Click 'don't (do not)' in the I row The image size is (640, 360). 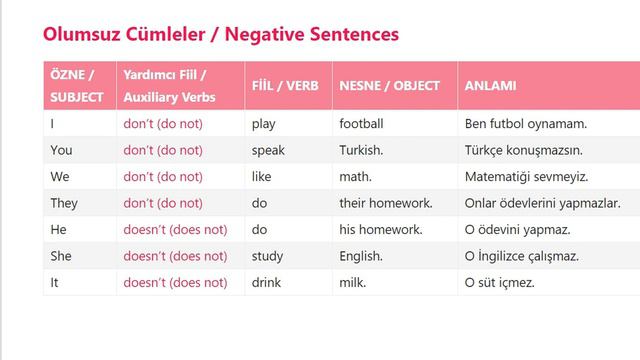point(163,123)
